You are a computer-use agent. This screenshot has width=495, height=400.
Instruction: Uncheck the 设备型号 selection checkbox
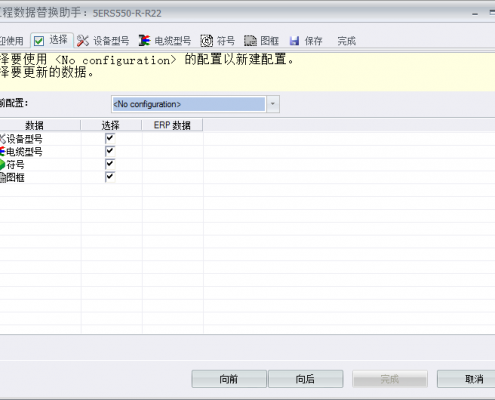[x=110, y=138]
